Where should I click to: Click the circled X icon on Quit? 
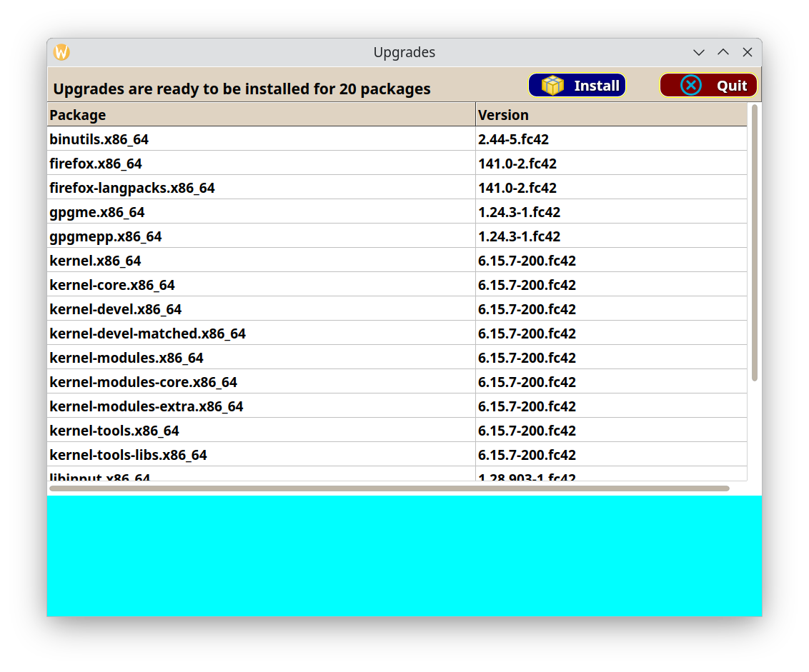[690, 85]
